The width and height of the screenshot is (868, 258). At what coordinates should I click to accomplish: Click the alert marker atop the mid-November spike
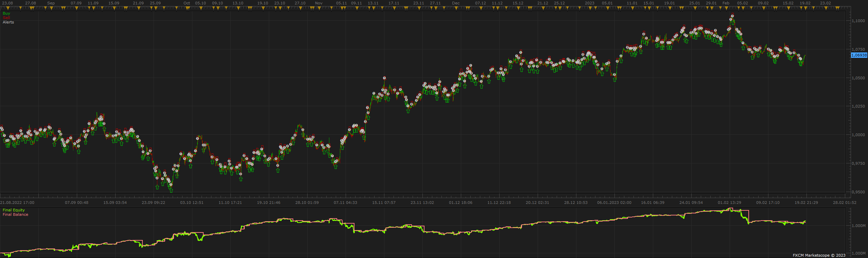[x=384, y=78]
